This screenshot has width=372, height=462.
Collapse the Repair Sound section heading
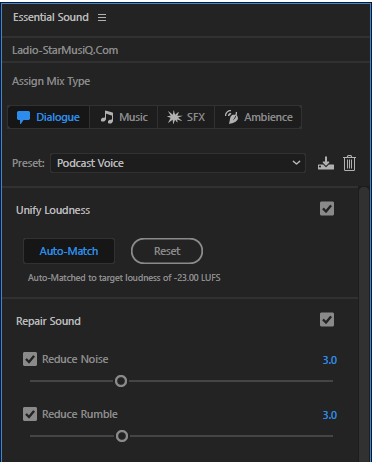[x=48, y=321]
